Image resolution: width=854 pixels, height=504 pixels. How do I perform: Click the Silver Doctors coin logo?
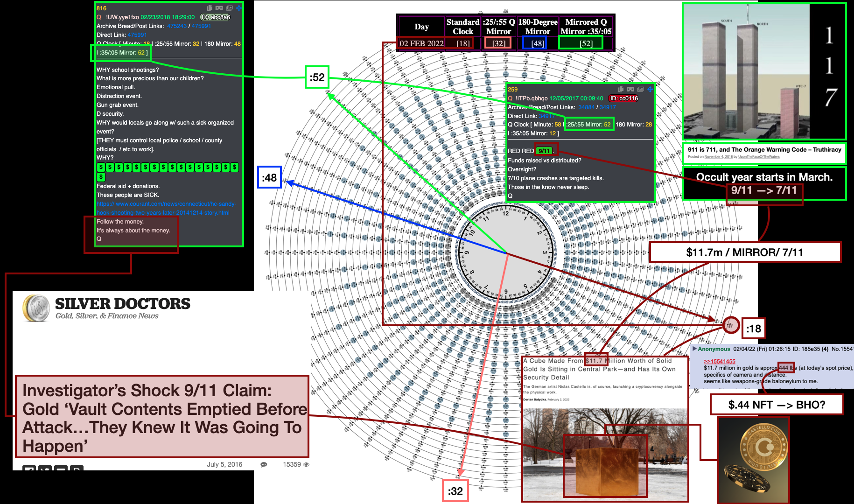click(36, 308)
